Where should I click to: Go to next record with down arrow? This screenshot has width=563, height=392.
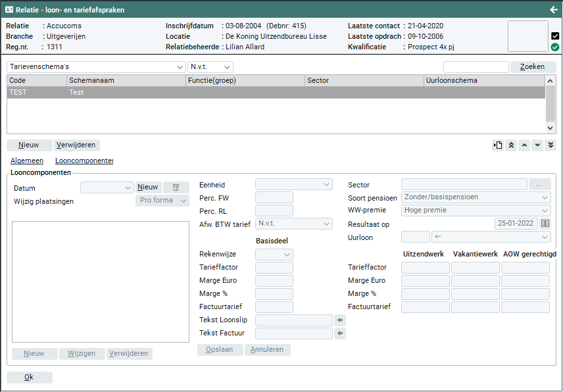(537, 145)
